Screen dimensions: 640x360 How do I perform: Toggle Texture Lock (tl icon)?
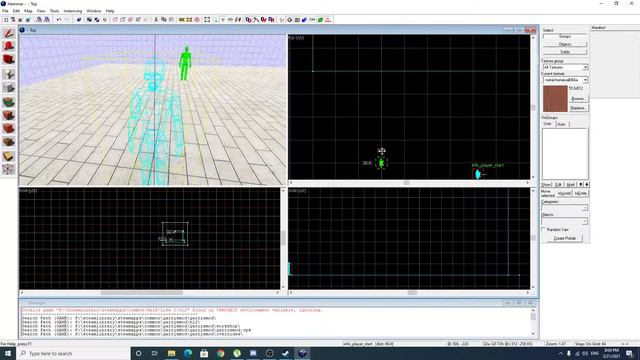[223, 20]
